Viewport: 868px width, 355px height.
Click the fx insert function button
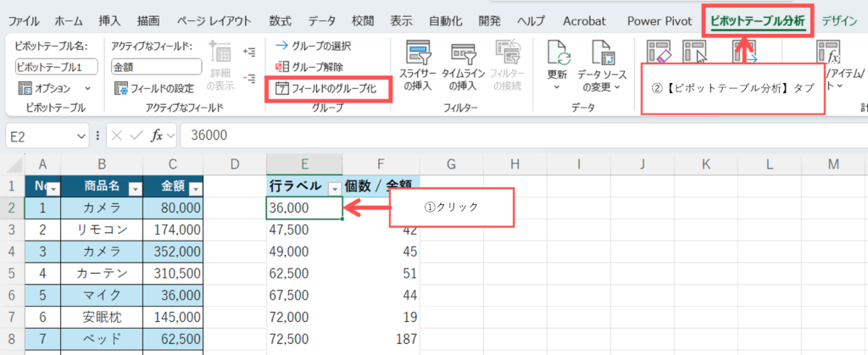pos(158,136)
